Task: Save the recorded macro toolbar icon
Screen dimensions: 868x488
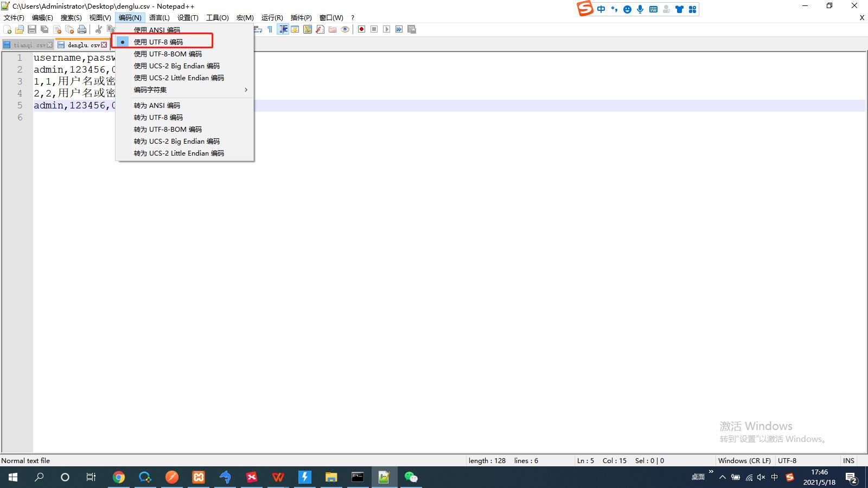Action: tap(412, 29)
